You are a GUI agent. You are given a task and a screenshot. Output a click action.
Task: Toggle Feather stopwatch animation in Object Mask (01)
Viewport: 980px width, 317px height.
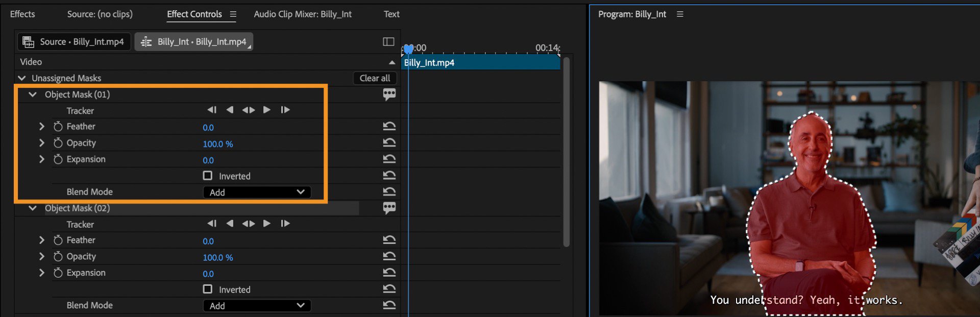(x=58, y=126)
